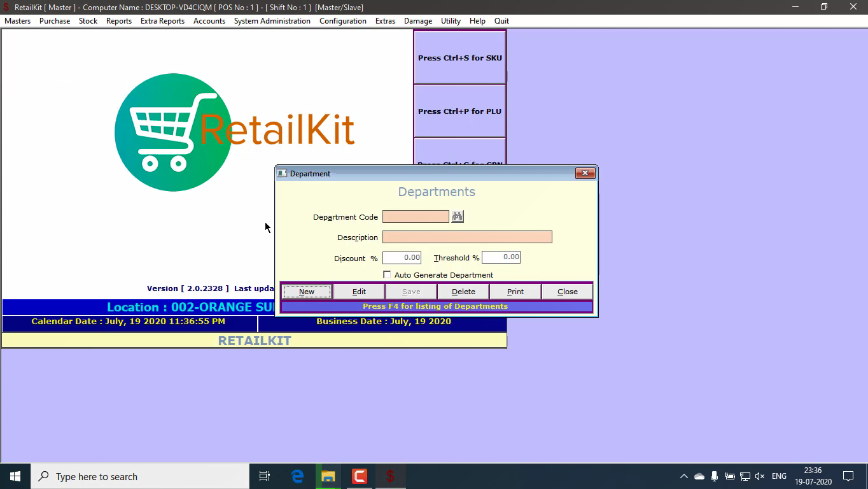Screen dimensions: 868x489
Task: Click the RetailKit title bar dollar icon
Action: [x=6, y=7]
